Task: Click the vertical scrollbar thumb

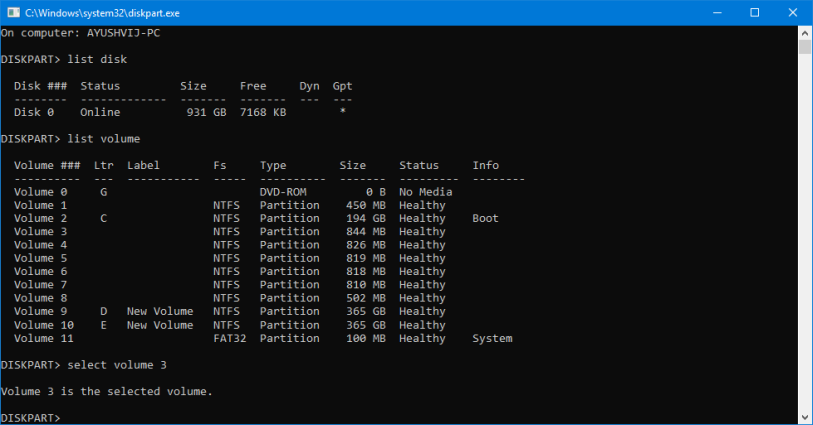Action: 804,47
